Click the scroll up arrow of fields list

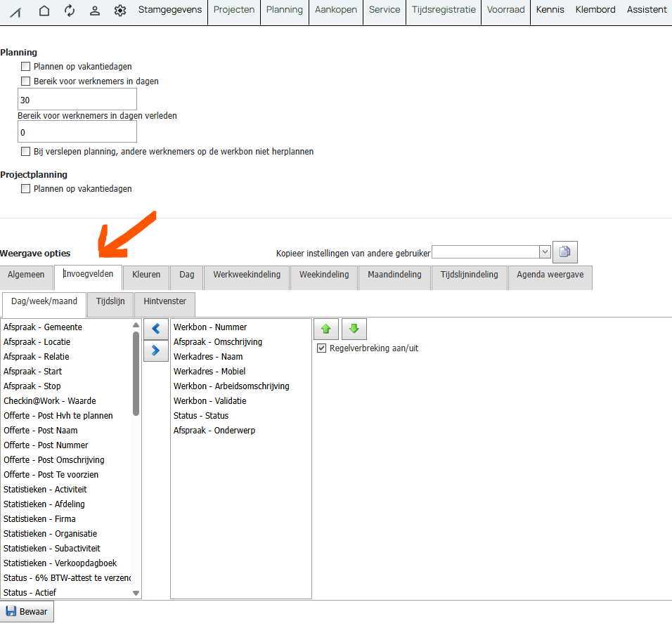(x=136, y=325)
